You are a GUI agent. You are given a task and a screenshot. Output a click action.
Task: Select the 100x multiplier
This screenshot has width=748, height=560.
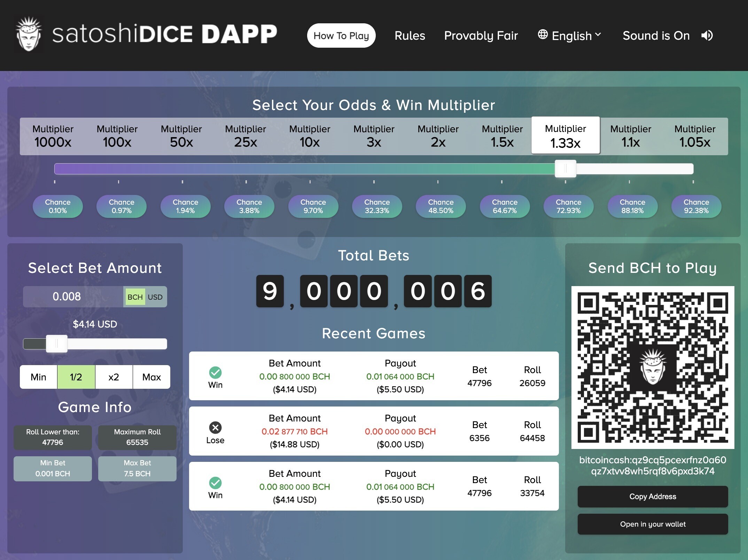117,136
